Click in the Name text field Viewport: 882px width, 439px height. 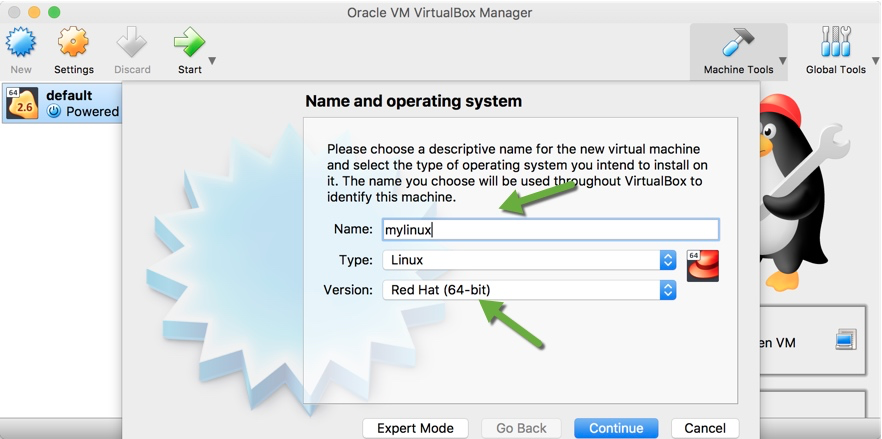click(x=550, y=229)
